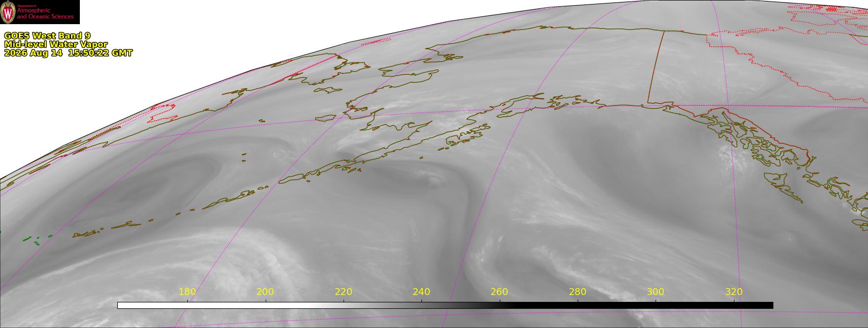This screenshot has height=328, width=868.
Task: Click the 260 colorbar tick label
Action: pos(500,292)
